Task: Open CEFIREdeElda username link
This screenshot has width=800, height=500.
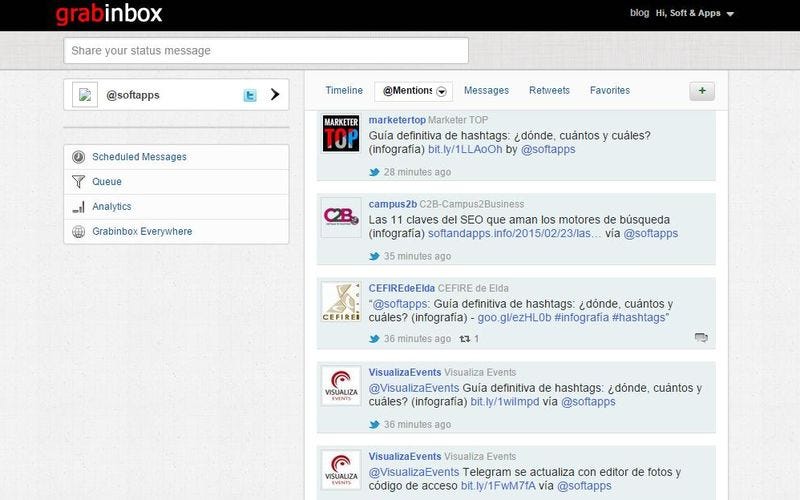Action: pyautogui.click(x=402, y=288)
